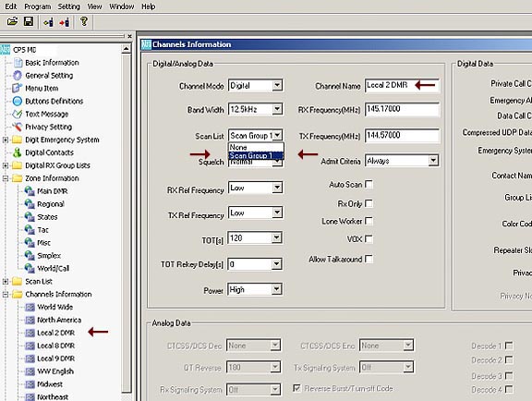
Task: Select Regional zone icon
Action: pyautogui.click(x=30, y=204)
